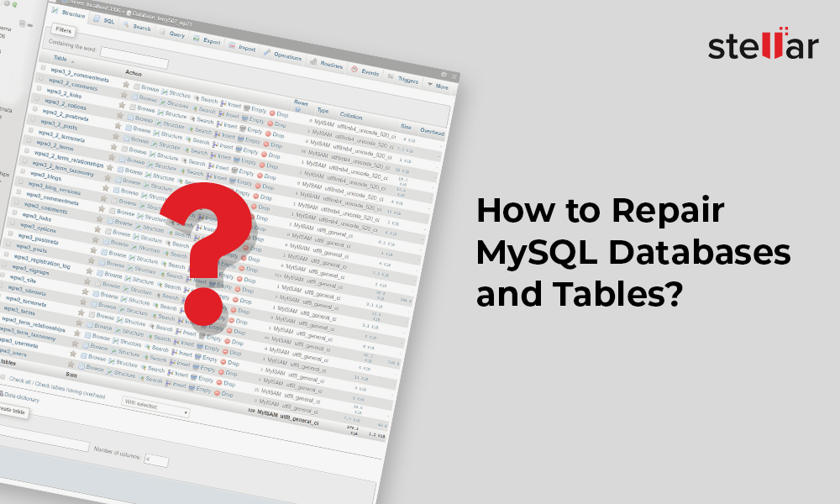Open the Query tab
The height and width of the screenshot is (504, 840).
coord(172,34)
